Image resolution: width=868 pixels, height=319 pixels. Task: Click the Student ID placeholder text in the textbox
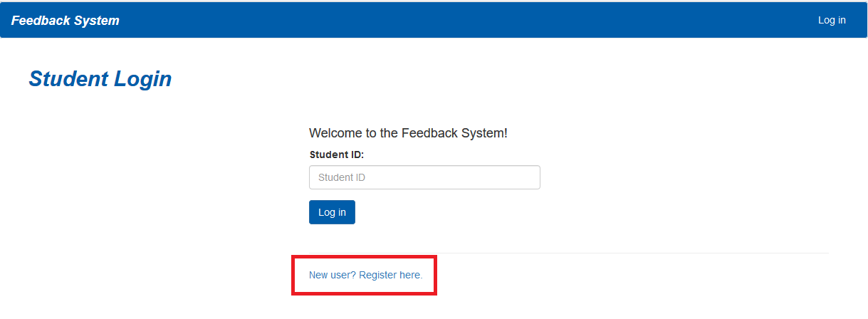point(342,177)
